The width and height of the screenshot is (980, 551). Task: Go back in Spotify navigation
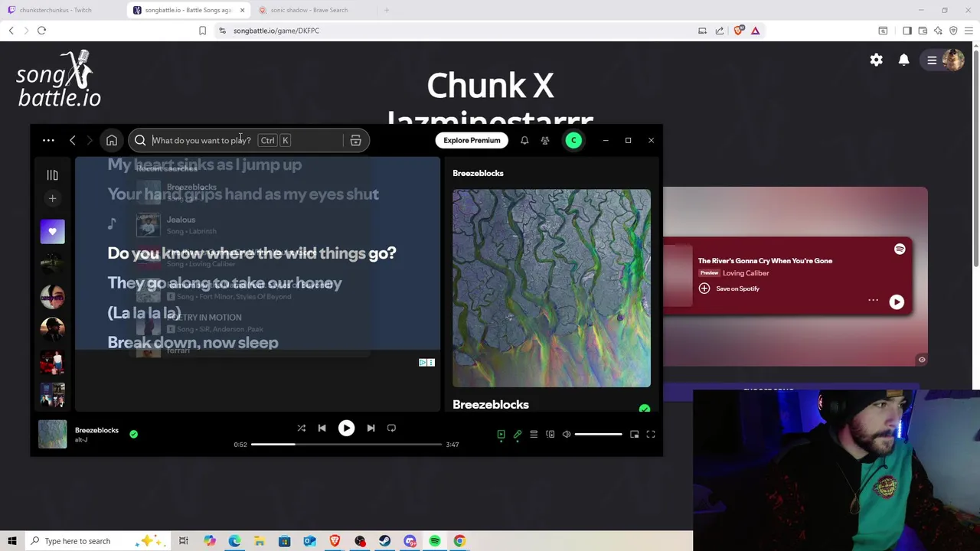tap(73, 140)
